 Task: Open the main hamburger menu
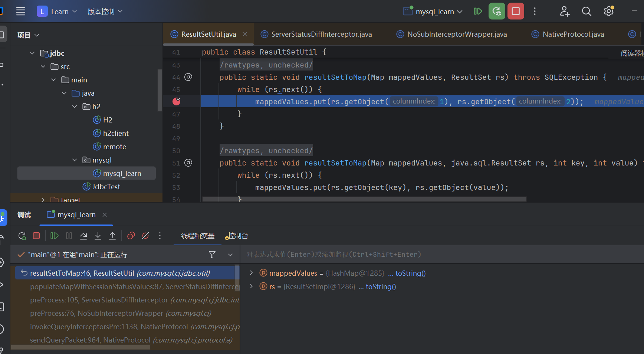(x=21, y=11)
